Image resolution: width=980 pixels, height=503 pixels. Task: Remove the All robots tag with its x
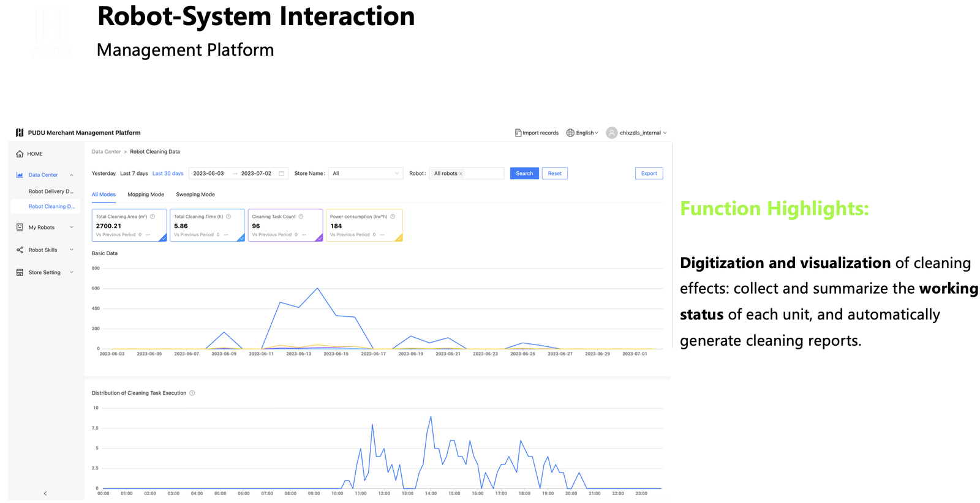tap(461, 174)
